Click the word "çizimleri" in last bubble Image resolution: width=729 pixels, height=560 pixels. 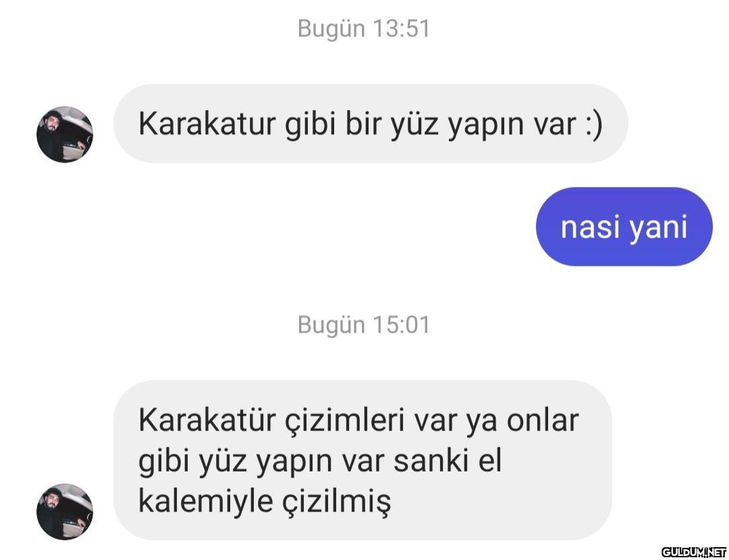(344, 421)
